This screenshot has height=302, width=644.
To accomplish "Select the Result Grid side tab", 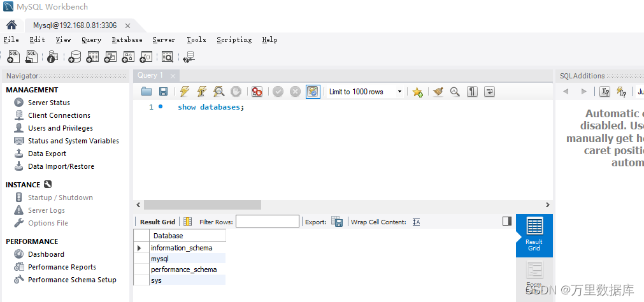I will pyautogui.click(x=534, y=236).
